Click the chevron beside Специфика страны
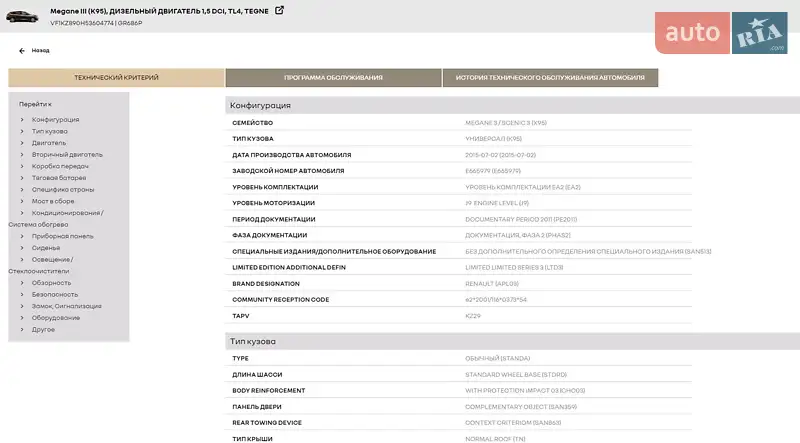This screenshot has height=443, width=800. pos(22,189)
